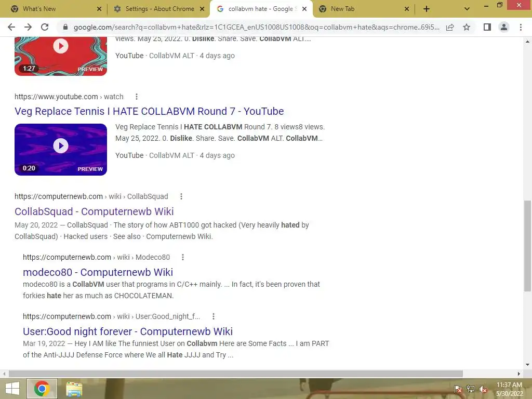
Task: Click the 'May 20, 2022' CollabSquad snippet text
Action: coord(162,231)
